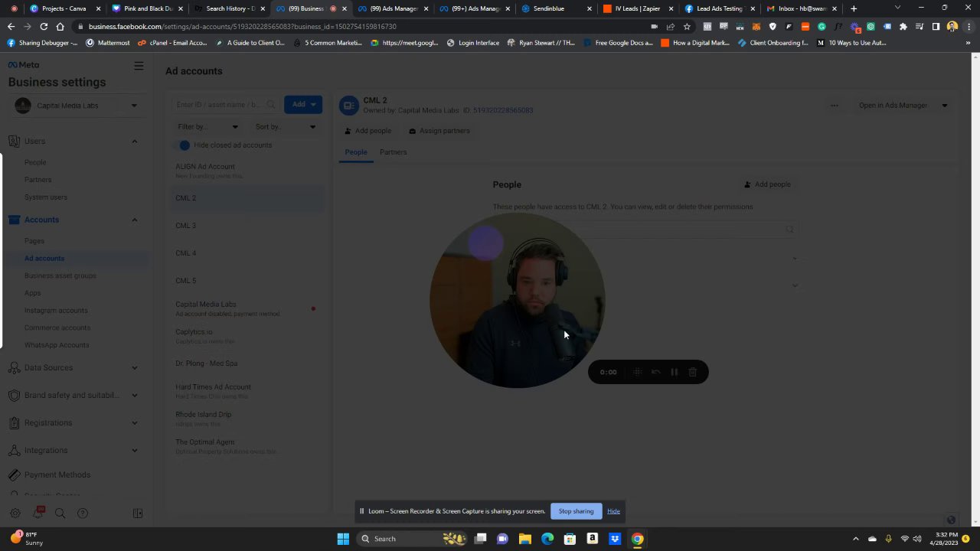Toggle the Meta sidebar hamburger menu
Image resolution: width=980 pixels, height=551 pixels.
pyautogui.click(x=139, y=66)
